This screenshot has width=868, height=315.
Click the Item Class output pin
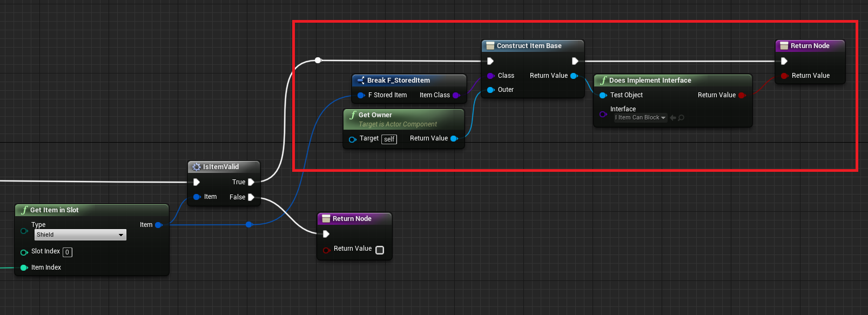[x=456, y=96]
